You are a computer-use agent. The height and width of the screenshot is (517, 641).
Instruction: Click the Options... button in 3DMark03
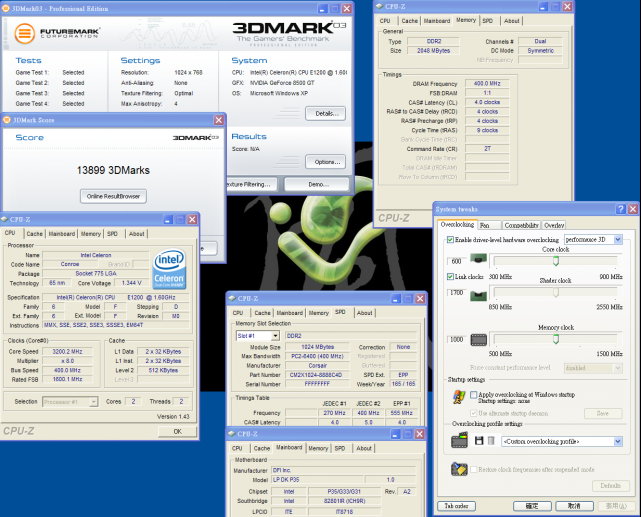(325, 162)
